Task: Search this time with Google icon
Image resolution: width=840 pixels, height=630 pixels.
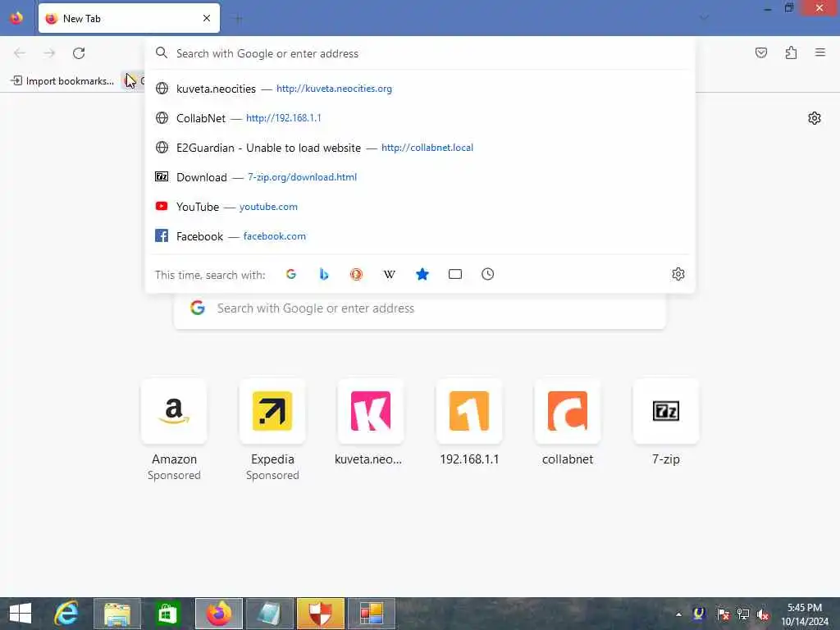Action: [291, 274]
